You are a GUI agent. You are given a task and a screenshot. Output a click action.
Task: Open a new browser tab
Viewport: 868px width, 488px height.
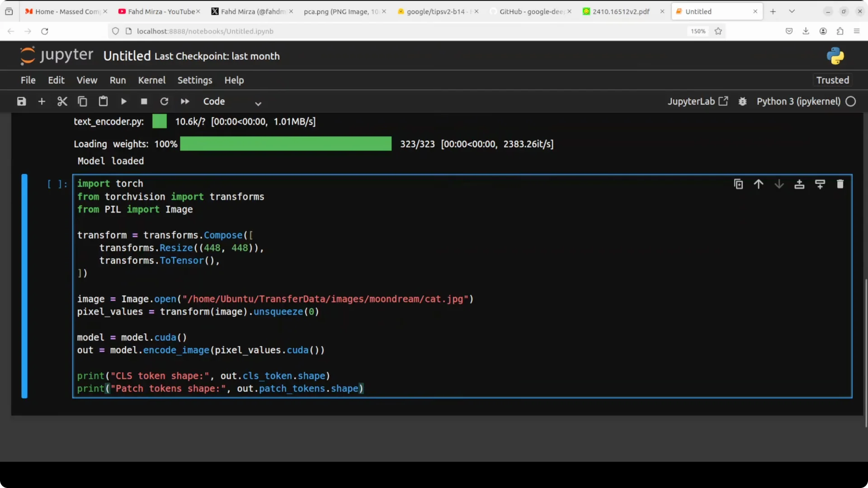tap(773, 11)
